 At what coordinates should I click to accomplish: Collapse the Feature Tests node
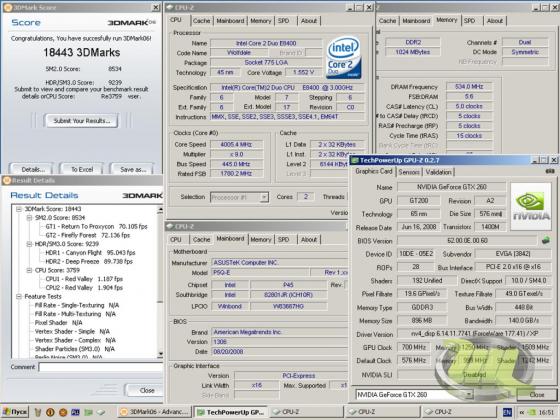click(x=19, y=296)
